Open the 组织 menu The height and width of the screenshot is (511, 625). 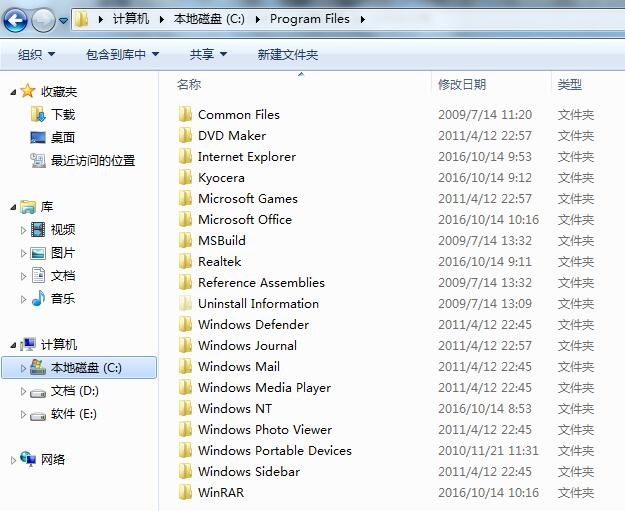point(36,54)
